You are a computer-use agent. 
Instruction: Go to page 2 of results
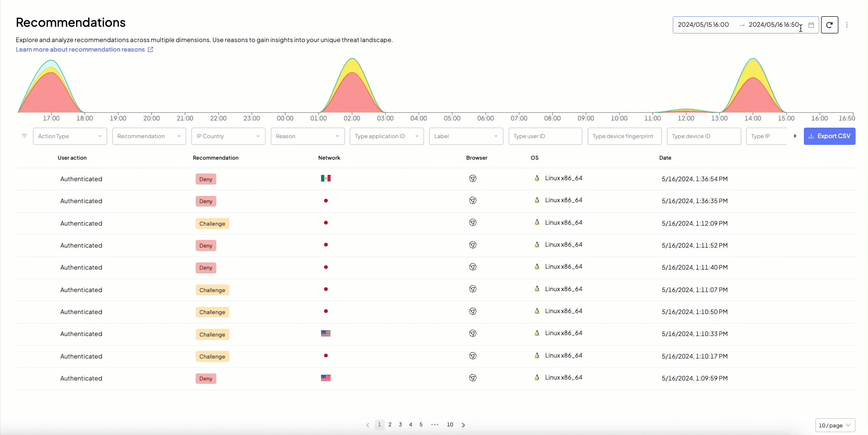tap(390, 424)
